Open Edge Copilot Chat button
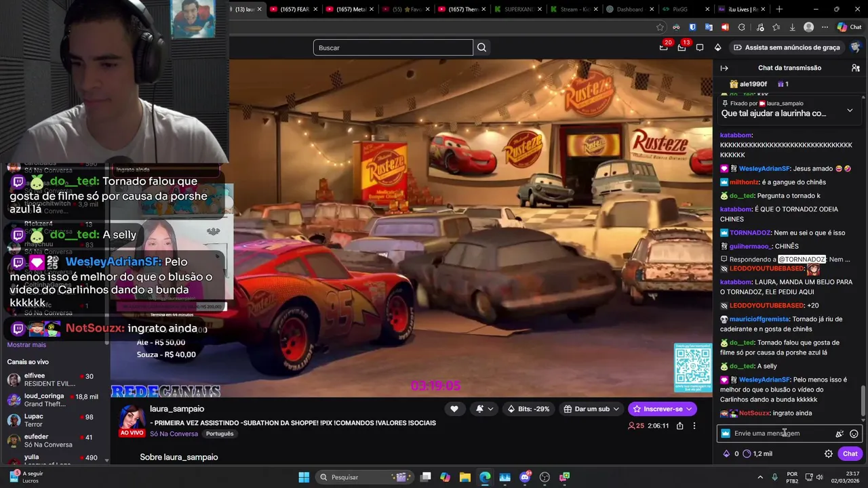This screenshot has width=868, height=488. tap(848, 27)
